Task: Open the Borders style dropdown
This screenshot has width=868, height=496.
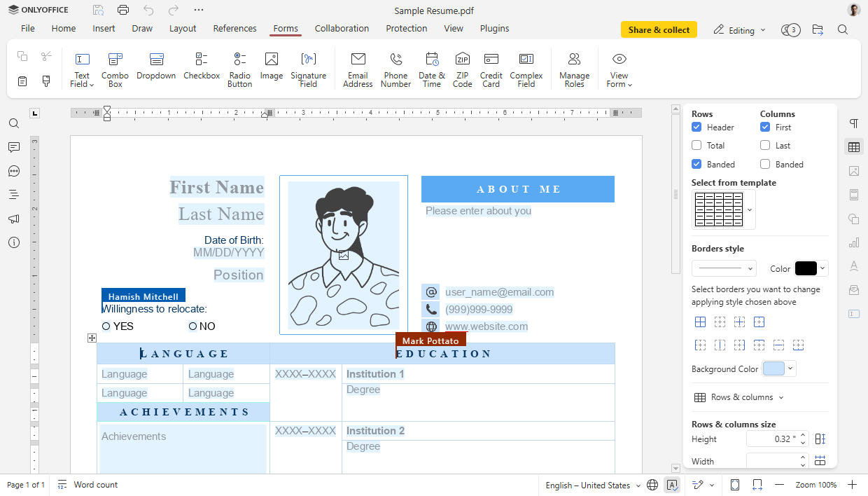Action: 724,268
